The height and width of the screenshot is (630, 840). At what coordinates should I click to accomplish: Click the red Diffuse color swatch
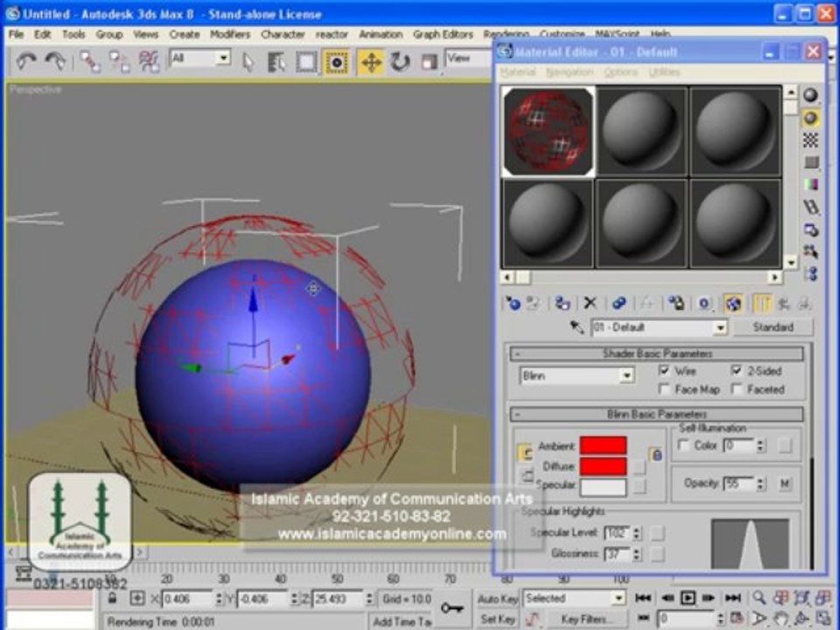coord(603,465)
